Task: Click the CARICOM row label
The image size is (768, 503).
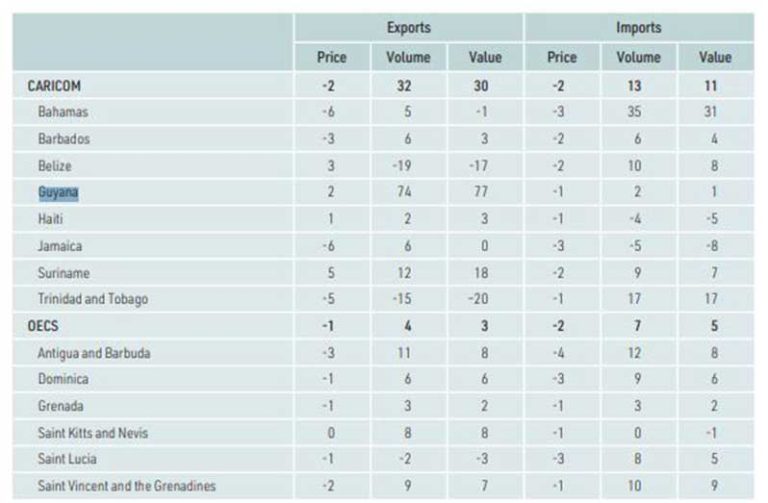Action: tap(54, 86)
